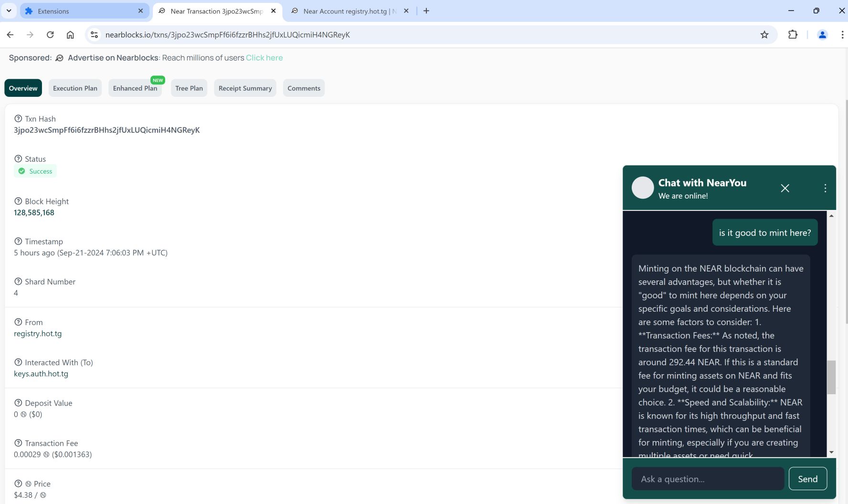Open a new browser tab
848x504 pixels.
click(x=426, y=11)
